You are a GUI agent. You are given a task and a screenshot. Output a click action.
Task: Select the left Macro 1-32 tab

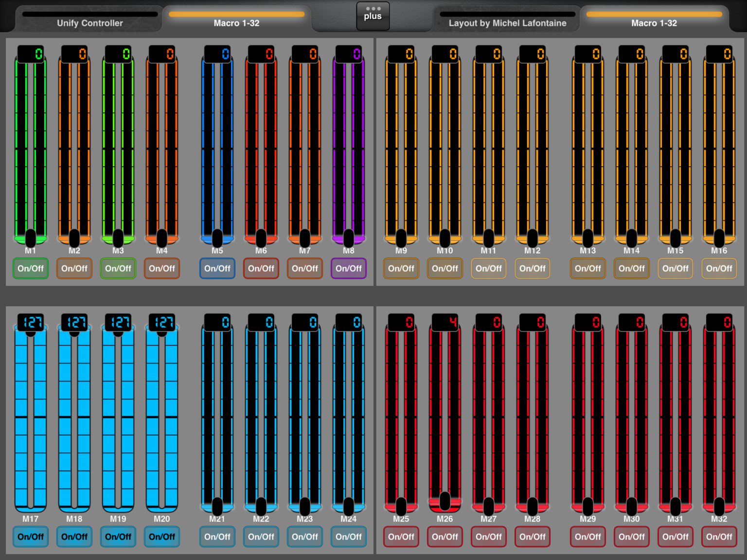[237, 19]
